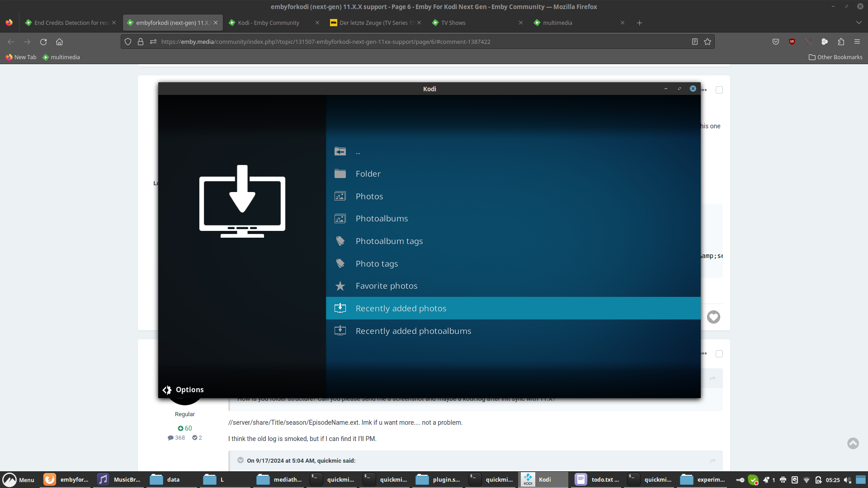Select Photoalbum tags tag icon
This screenshot has width=868, height=488.
click(x=340, y=241)
